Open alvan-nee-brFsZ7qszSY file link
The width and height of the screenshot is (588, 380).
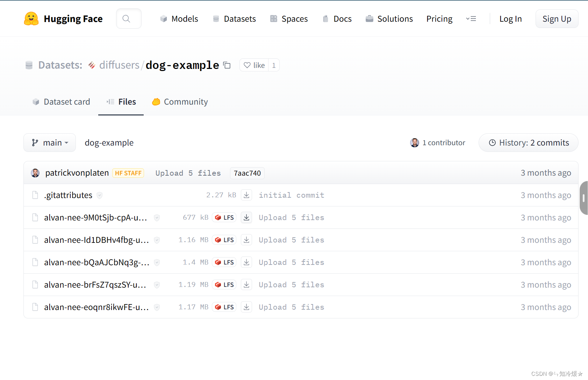[x=95, y=284]
